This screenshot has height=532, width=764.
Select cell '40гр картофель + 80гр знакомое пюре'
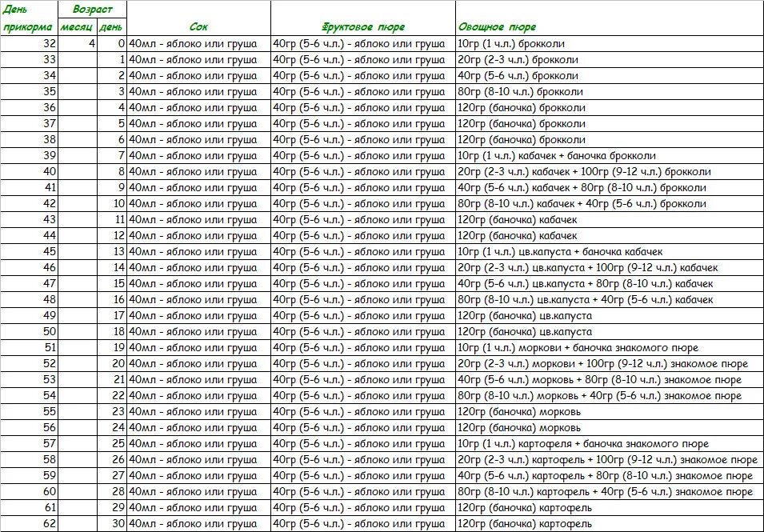pyautogui.click(x=610, y=476)
